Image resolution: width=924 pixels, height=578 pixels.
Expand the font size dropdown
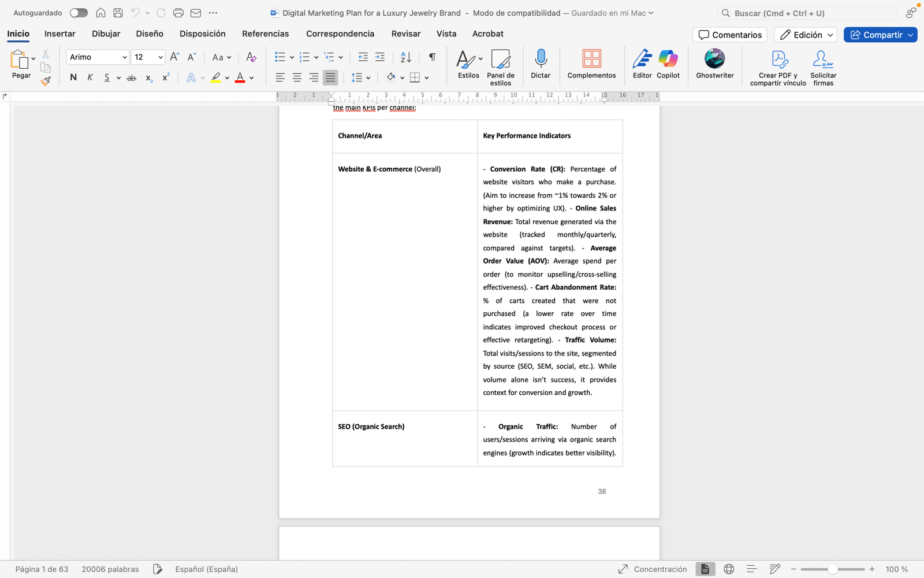[x=161, y=57]
